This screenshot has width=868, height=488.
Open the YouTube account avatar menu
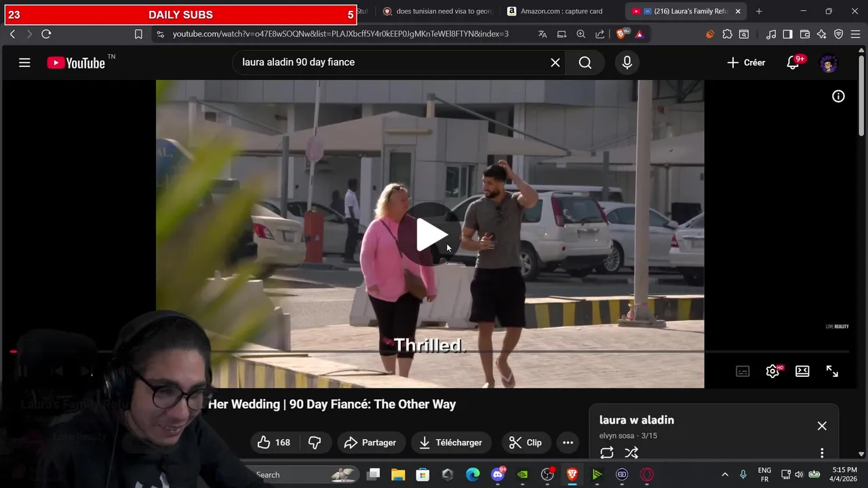click(829, 63)
